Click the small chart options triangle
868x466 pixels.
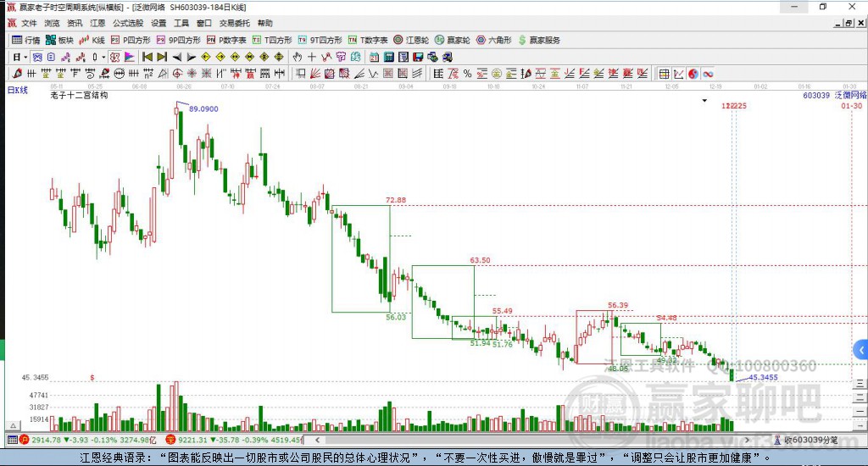tap(704, 101)
